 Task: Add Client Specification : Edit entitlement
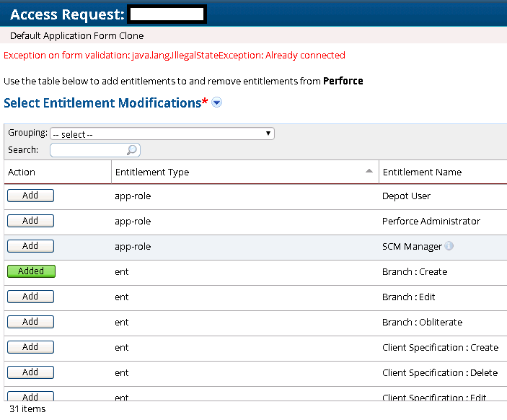(x=31, y=396)
